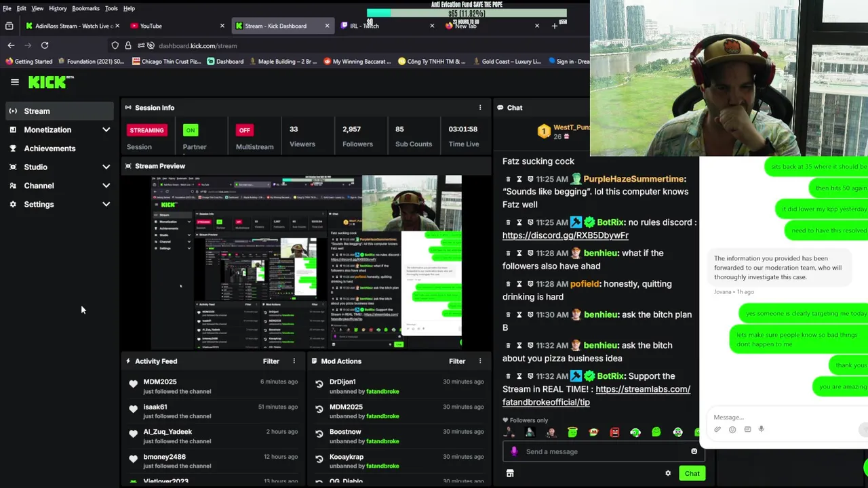Image resolution: width=868 pixels, height=488 pixels.
Task: Delete pofield's message with trash icon
Action: 508,284
